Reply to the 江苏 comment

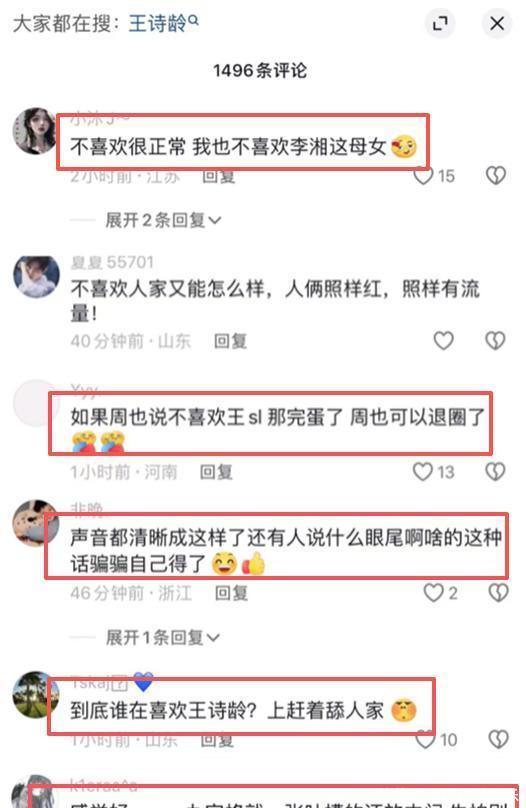point(218,176)
